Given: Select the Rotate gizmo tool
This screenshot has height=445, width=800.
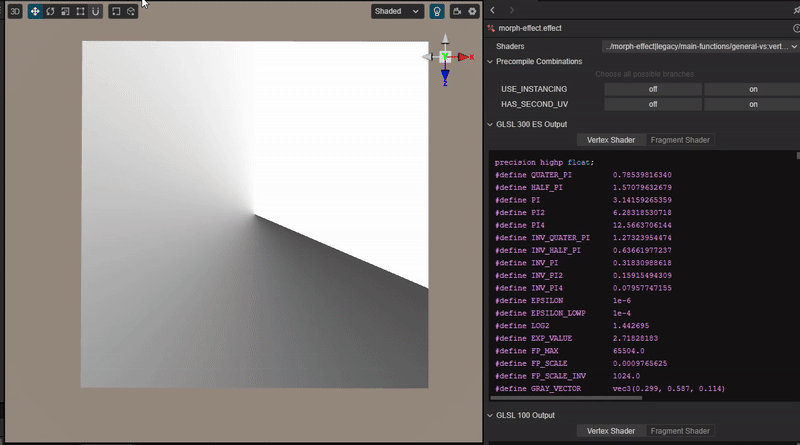Looking at the screenshot, I should 50,11.
